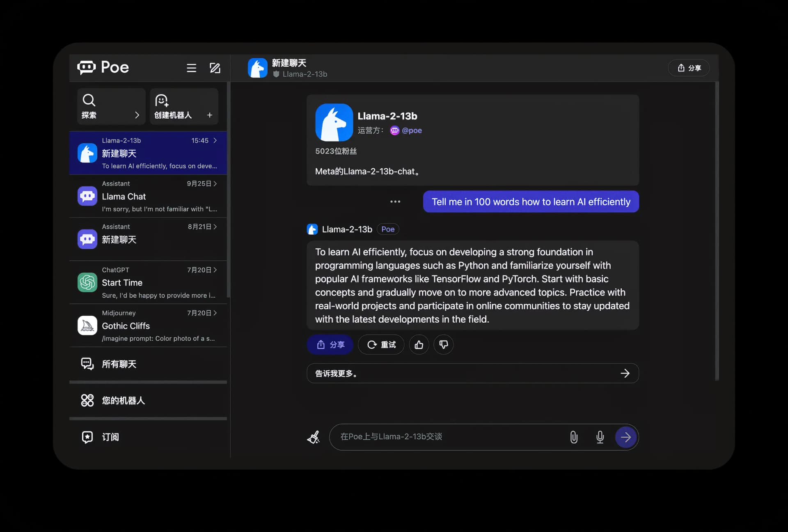The width and height of the screenshot is (788, 532).
Task: Expand the 9月25日 chat chevron
Action: 215,183
